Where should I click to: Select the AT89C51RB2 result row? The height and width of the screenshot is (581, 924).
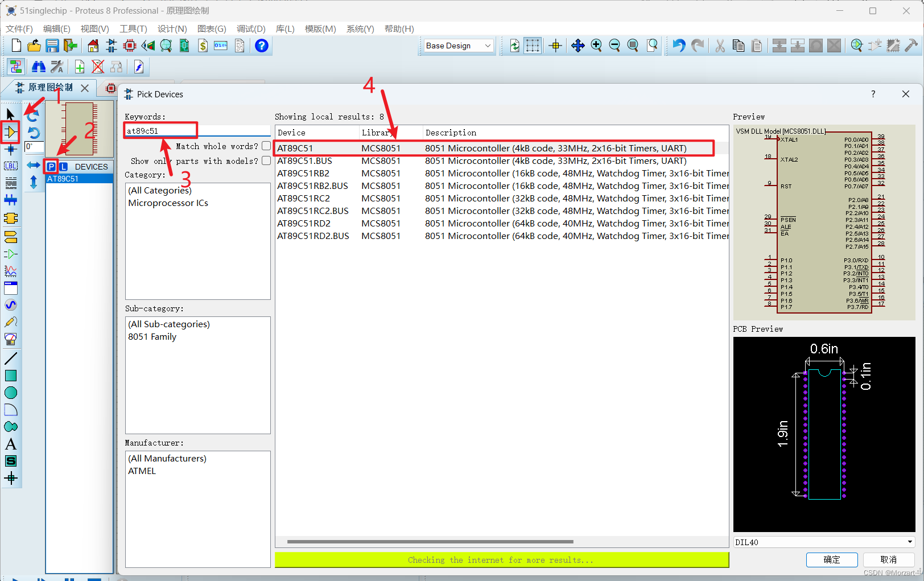[501, 174]
